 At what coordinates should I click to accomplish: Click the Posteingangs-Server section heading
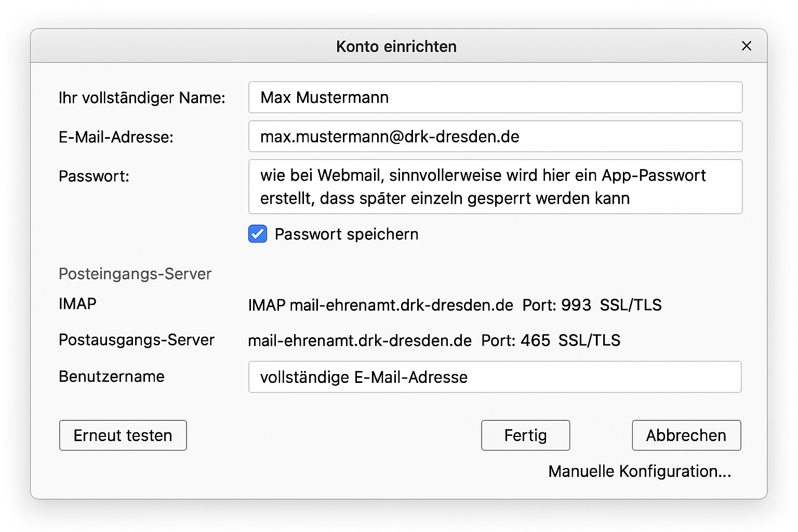coord(135,274)
